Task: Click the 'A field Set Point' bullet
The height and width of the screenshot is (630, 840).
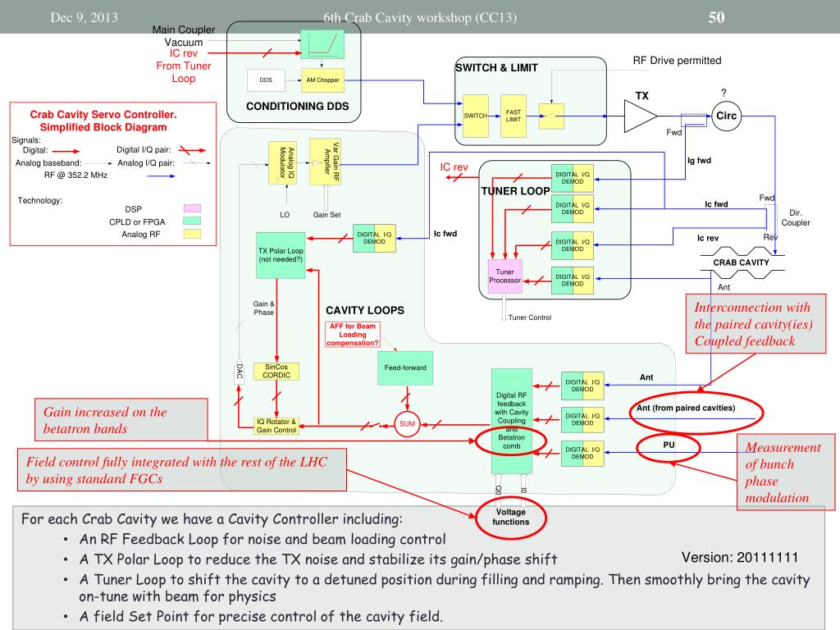Action: coord(261,617)
